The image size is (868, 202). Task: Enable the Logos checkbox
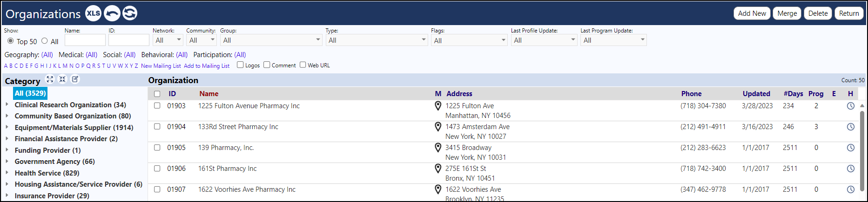click(x=240, y=65)
